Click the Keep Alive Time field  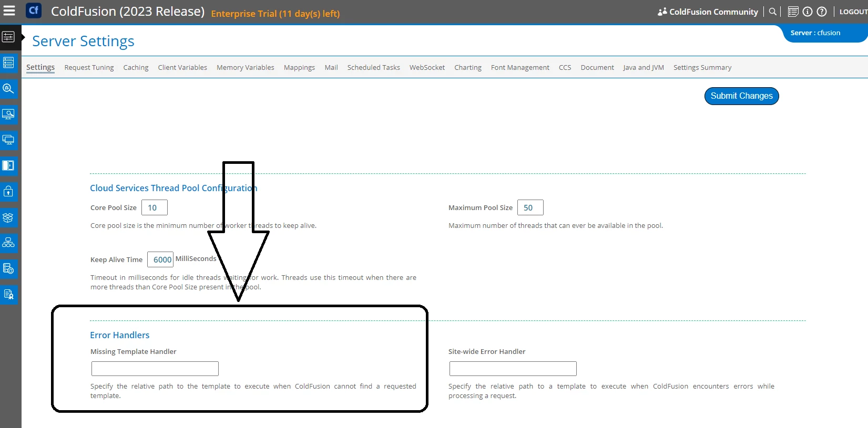pyautogui.click(x=160, y=259)
